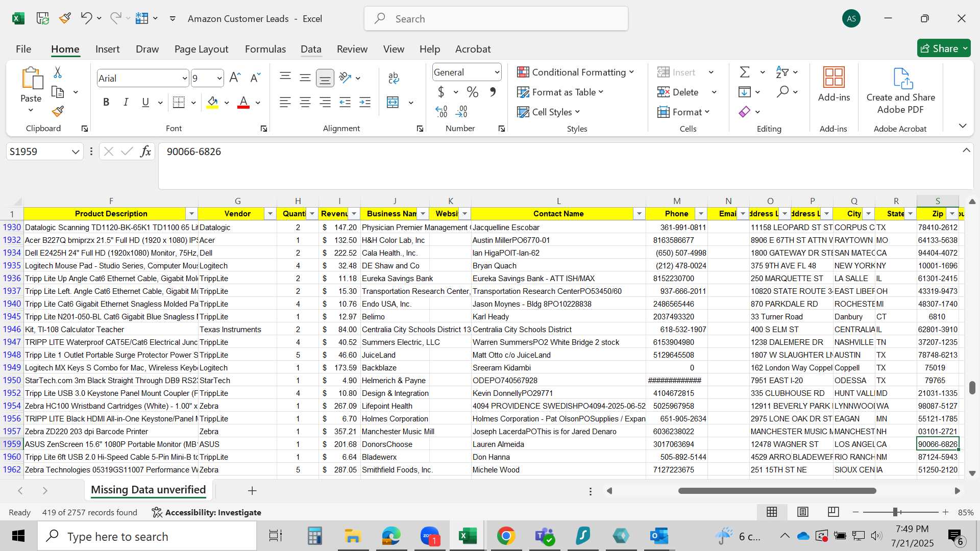Expand Cell Styles menu
The width and height of the screenshot is (980, 551).
tap(549, 112)
